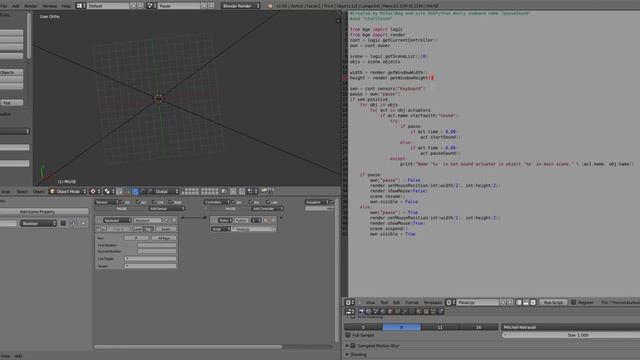The image size is (640, 360).
Task: Open the Object Mode dropdown
Action: click(68, 191)
